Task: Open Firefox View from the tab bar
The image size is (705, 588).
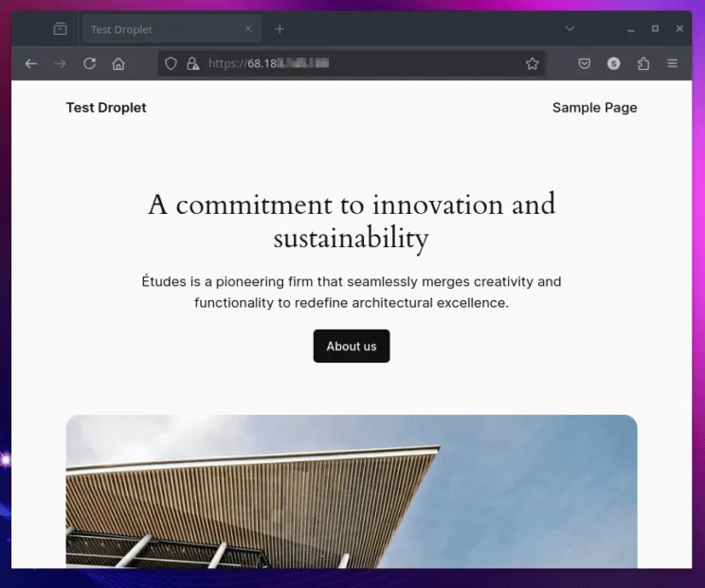Action: [x=61, y=29]
